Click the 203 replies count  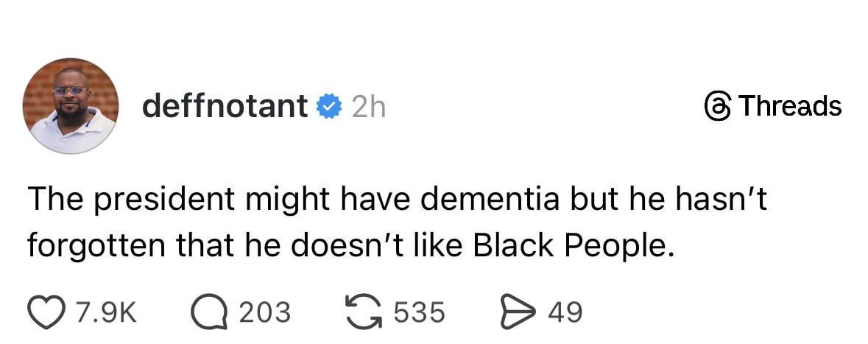(264, 312)
